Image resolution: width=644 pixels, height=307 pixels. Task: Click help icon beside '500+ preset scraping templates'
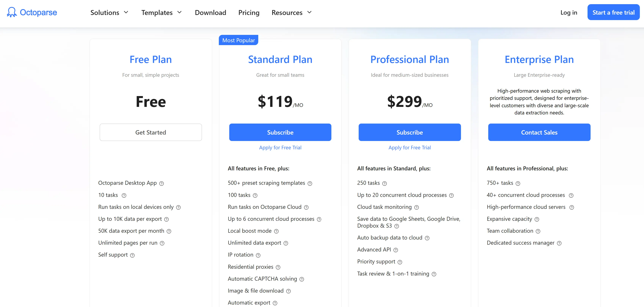310,183
